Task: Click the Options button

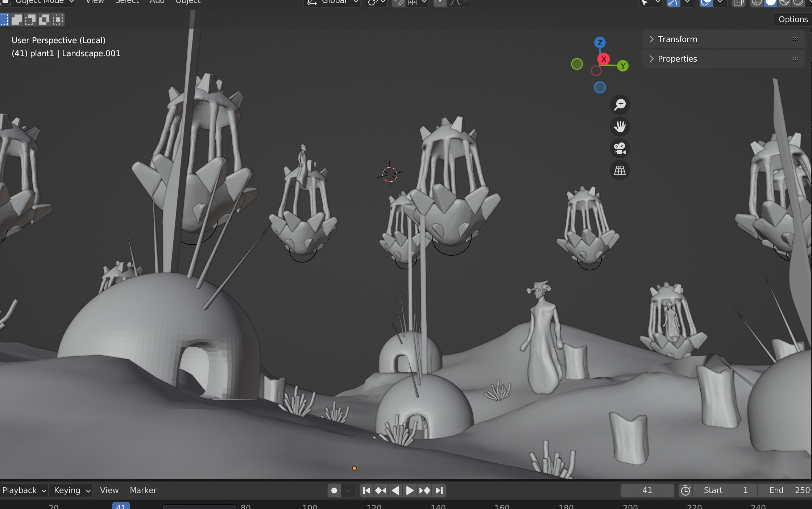Action: [793, 19]
